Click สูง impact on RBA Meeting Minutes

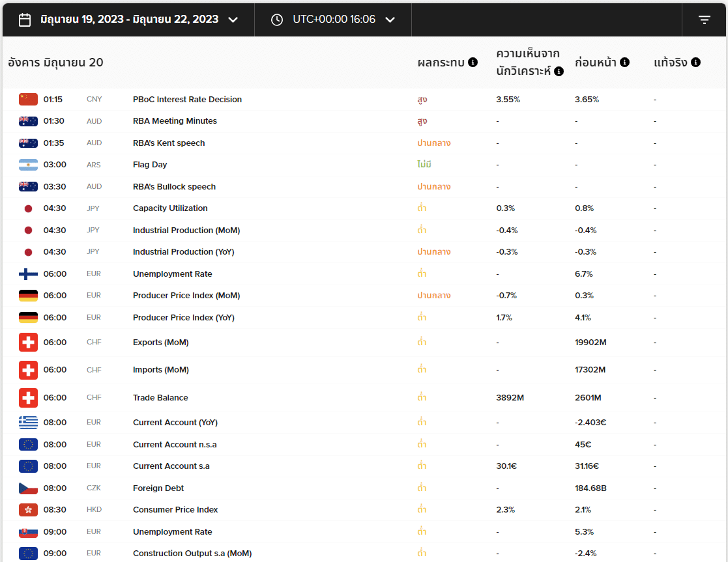[422, 121]
